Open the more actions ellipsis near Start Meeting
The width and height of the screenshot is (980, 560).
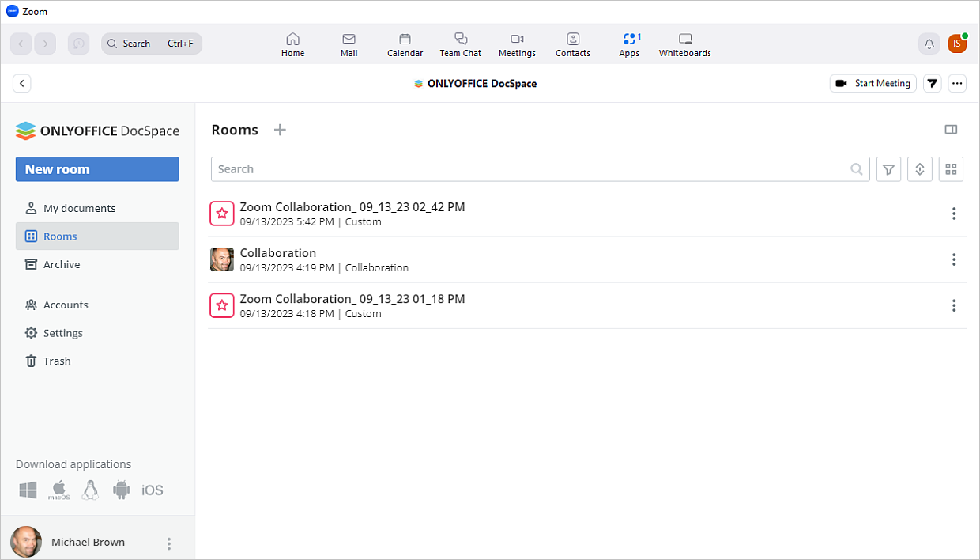[957, 83]
